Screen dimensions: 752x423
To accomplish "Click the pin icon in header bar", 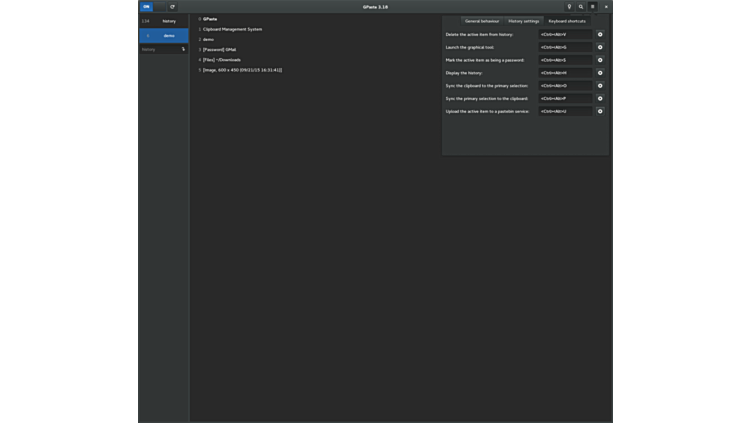I will pos(569,7).
